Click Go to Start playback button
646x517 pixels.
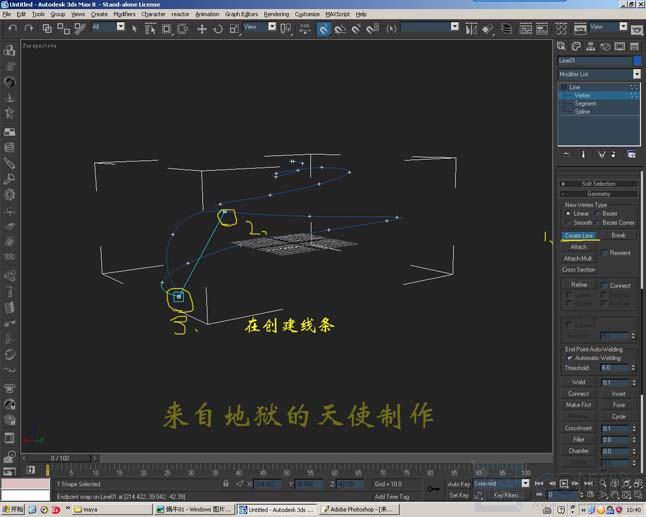pyautogui.click(x=539, y=483)
